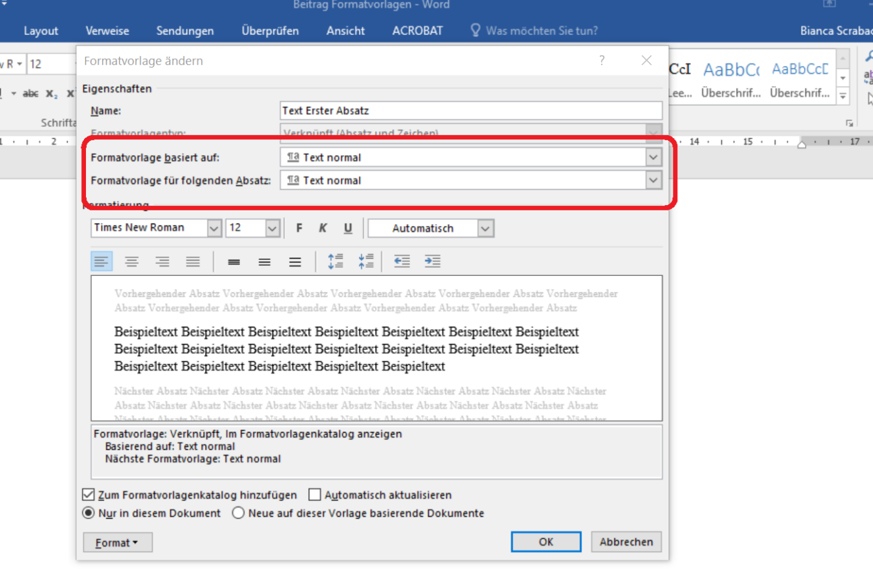Select right paragraph alignment
Screen dimensions: 873x588
tap(162, 261)
